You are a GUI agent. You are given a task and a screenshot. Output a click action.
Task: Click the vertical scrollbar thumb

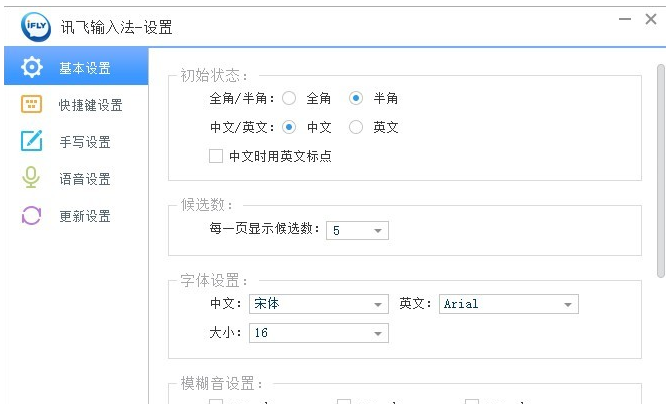click(661, 171)
